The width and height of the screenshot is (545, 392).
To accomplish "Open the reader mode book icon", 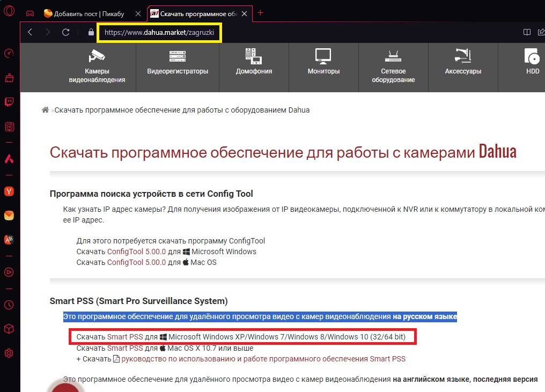I will click(x=527, y=32).
